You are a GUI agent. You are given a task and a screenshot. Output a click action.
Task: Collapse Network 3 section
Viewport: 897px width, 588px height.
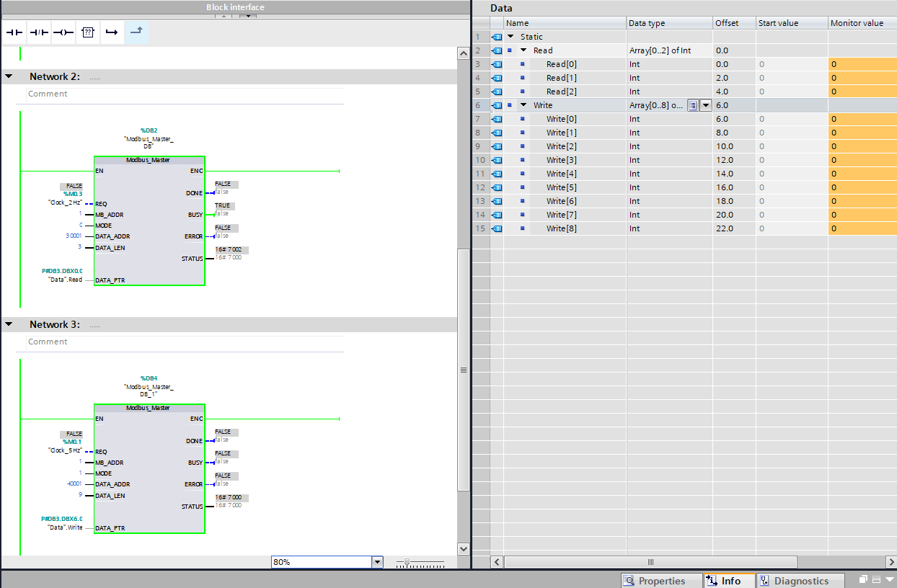(9, 324)
